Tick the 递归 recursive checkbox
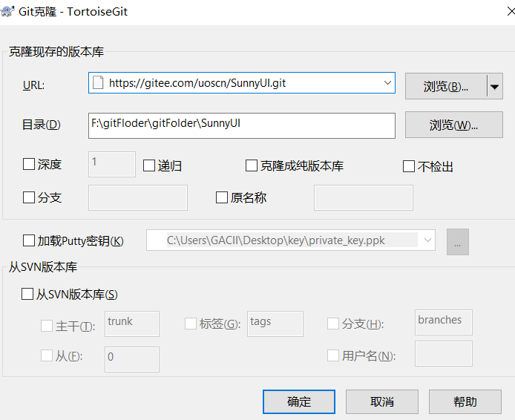The width and height of the screenshot is (515, 420). pos(149,165)
